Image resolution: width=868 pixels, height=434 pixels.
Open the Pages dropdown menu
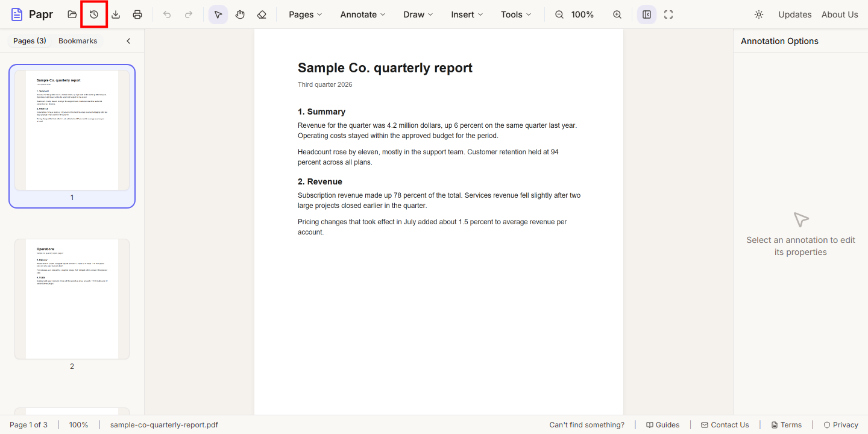(306, 14)
